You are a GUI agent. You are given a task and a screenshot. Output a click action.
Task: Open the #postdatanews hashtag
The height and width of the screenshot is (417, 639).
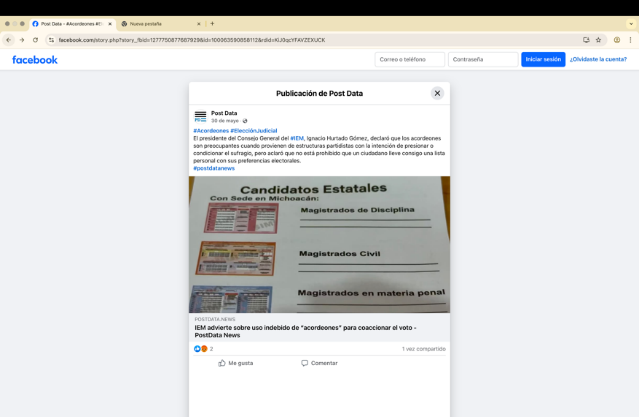click(x=214, y=168)
